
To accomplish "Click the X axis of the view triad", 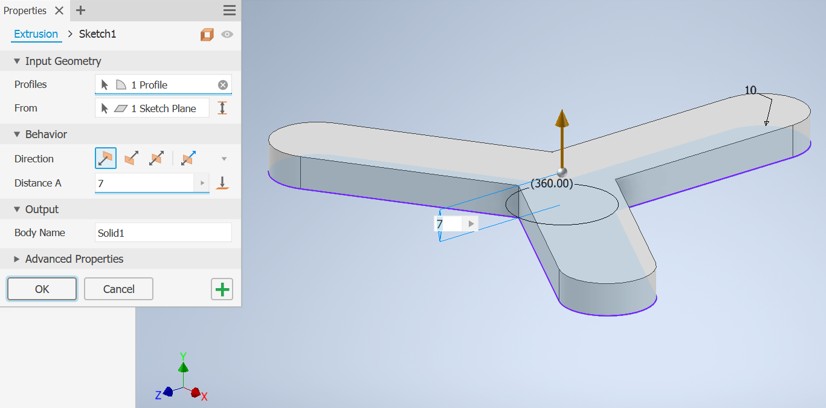I will point(198,393).
